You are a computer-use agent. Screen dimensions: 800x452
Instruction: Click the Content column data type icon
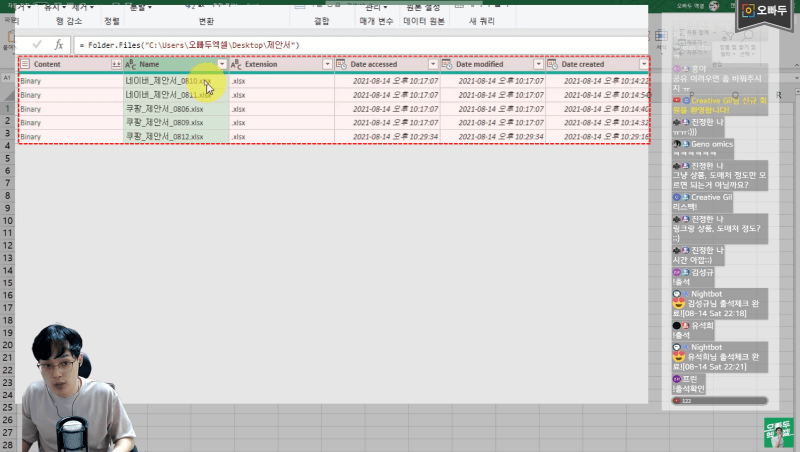(x=25, y=64)
